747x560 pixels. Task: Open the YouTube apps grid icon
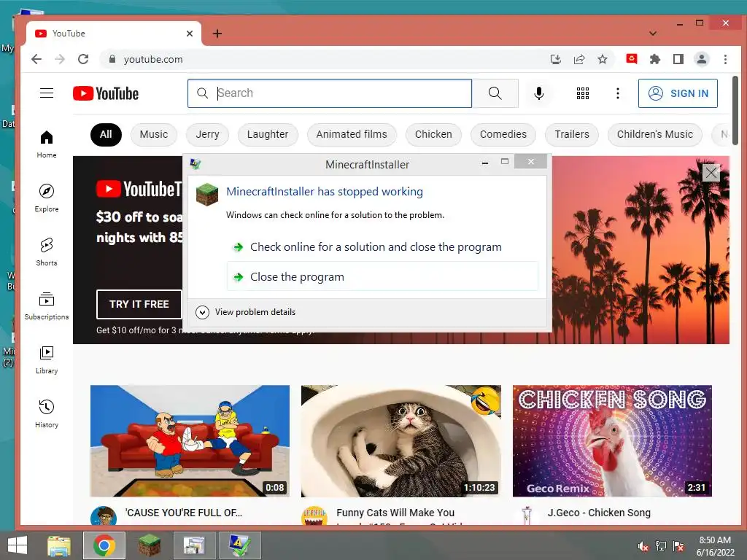(x=583, y=93)
